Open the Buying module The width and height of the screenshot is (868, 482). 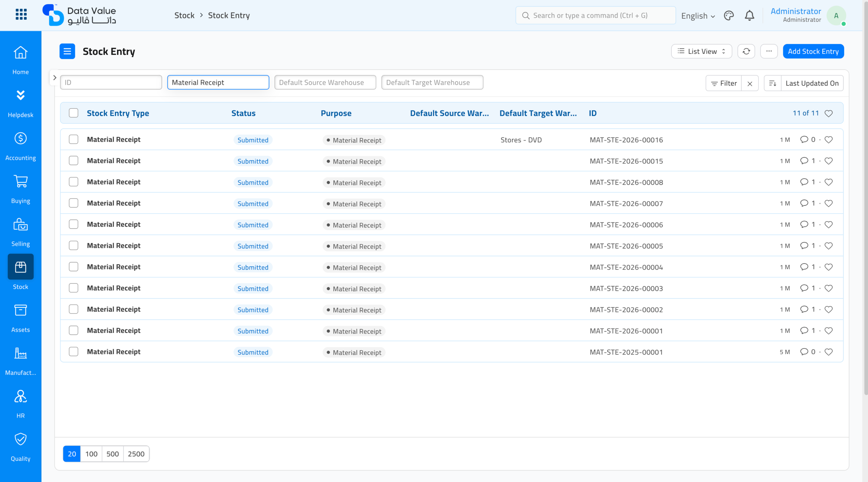coord(21,189)
